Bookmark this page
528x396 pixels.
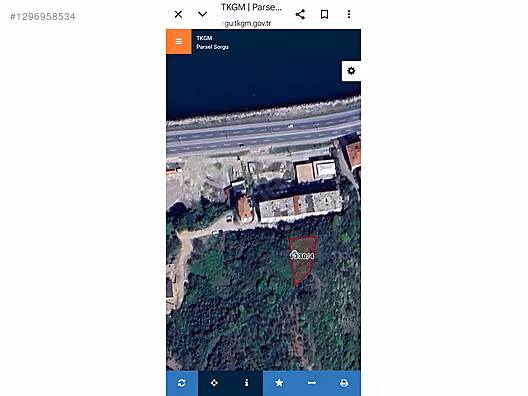(324, 14)
